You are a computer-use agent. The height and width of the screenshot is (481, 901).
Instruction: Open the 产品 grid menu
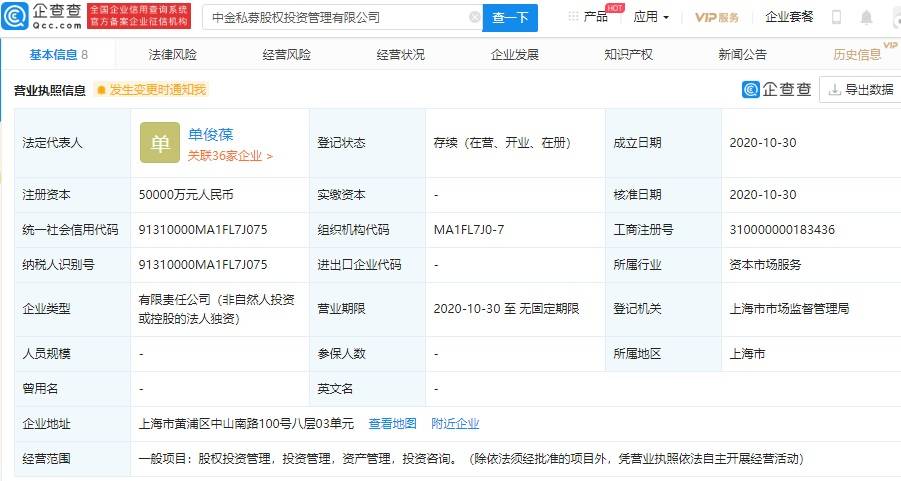point(588,17)
